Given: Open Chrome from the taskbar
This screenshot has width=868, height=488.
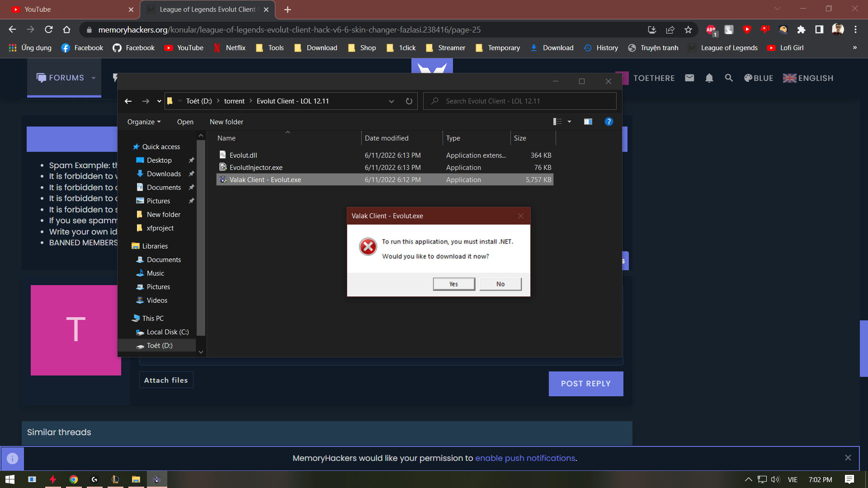Looking at the screenshot, I should point(74,479).
